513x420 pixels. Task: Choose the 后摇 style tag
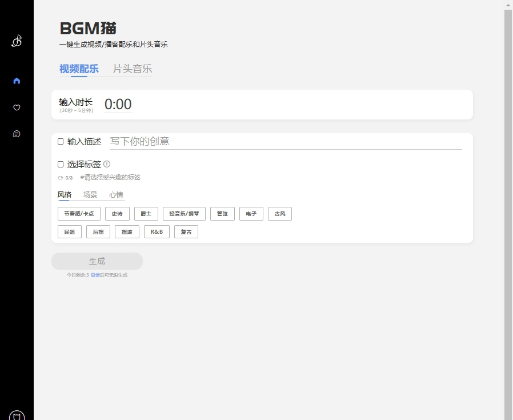point(98,232)
